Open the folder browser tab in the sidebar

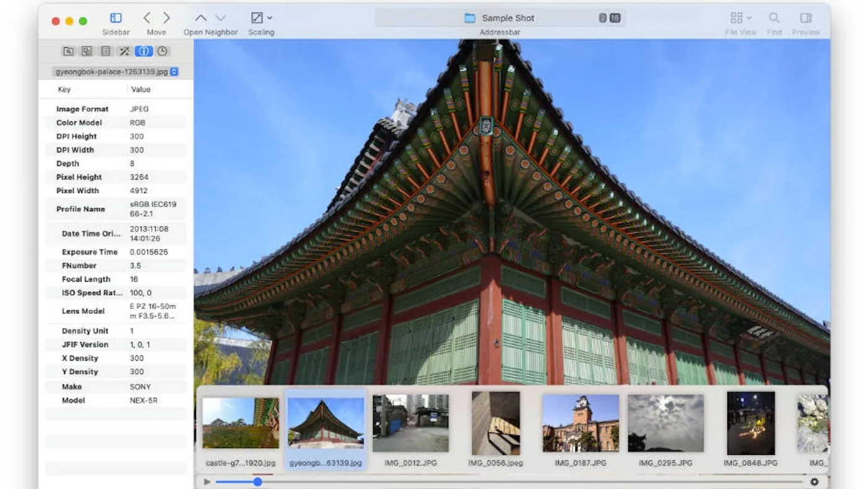click(x=68, y=51)
